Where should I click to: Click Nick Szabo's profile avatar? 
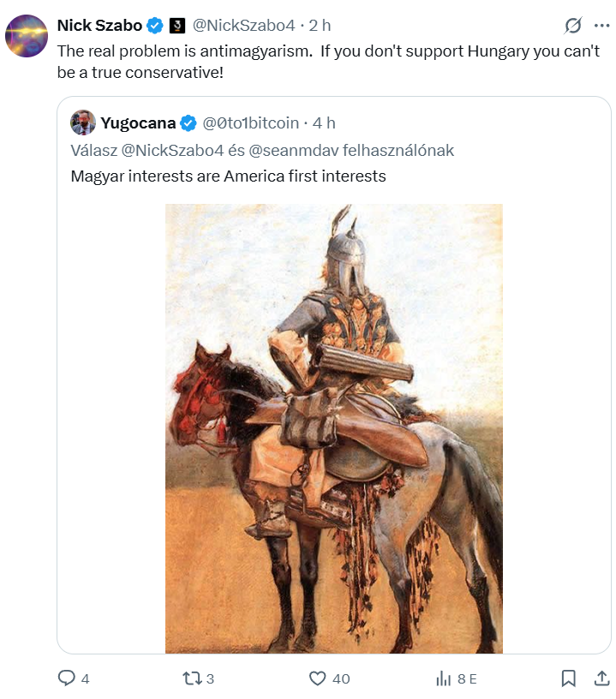click(x=27, y=36)
